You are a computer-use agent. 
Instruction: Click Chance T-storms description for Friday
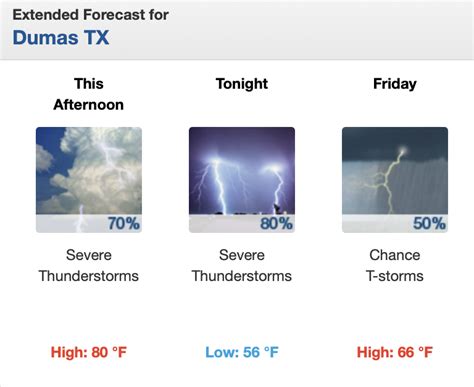pos(395,265)
